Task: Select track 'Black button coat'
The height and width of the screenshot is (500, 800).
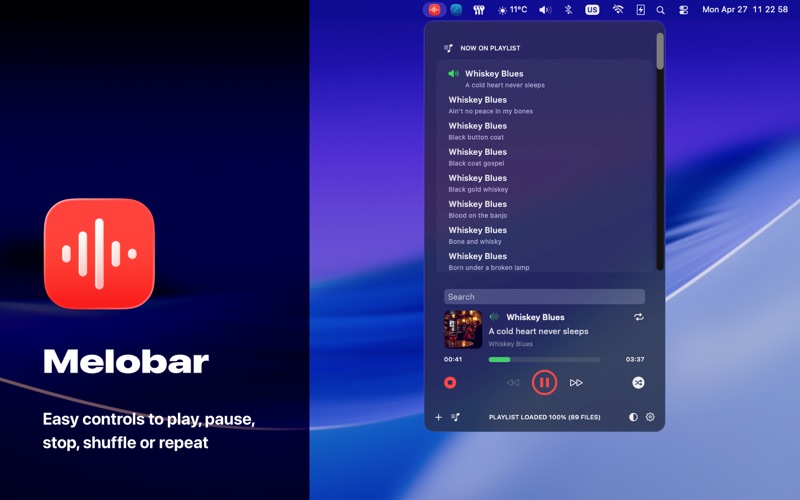Action: 545,131
